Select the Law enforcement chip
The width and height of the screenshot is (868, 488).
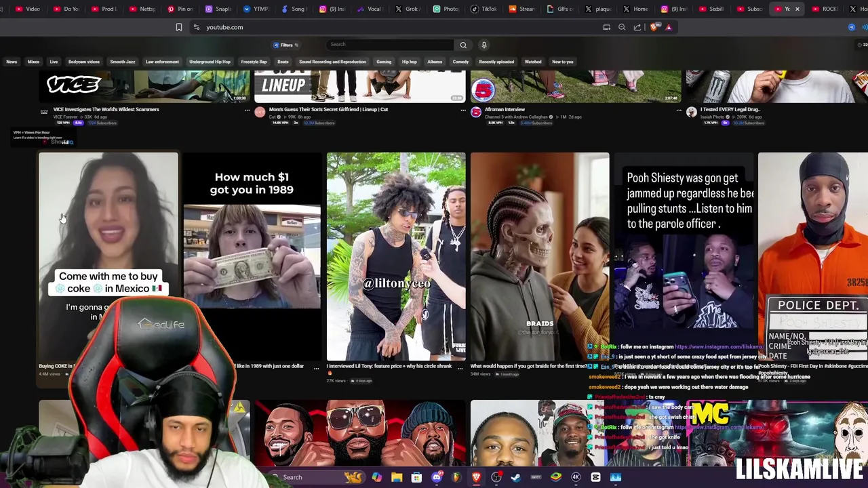(162, 62)
